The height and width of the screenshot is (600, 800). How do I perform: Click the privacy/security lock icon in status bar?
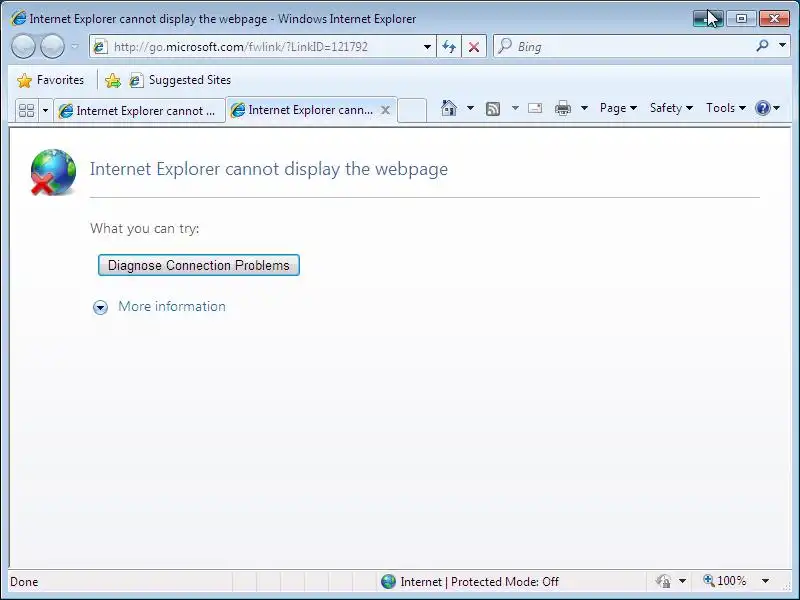point(663,581)
